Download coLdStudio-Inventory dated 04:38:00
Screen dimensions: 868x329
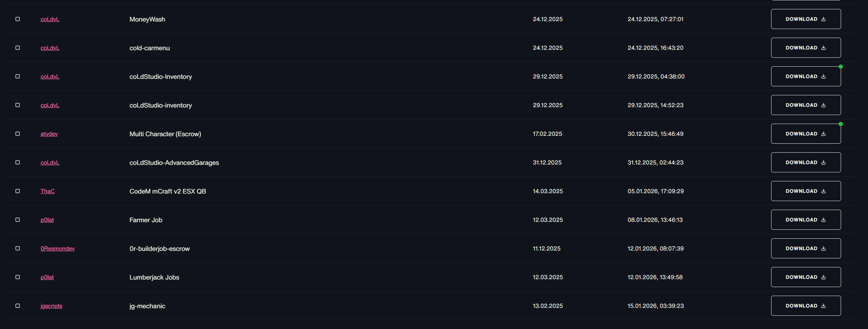(x=806, y=76)
